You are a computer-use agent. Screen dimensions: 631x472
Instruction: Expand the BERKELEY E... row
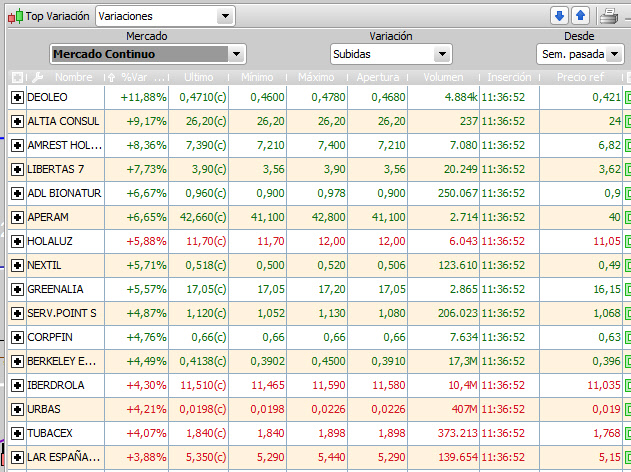(17, 361)
